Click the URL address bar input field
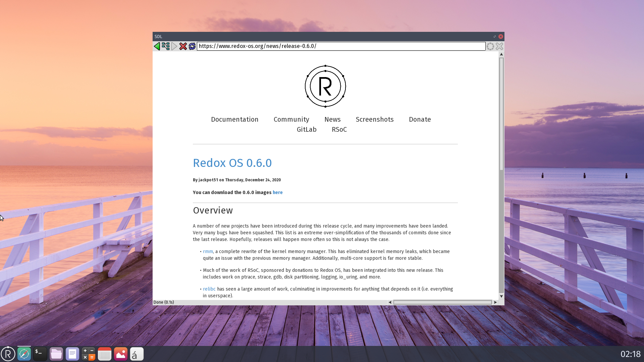This screenshot has height=362, width=644. (340, 46)
